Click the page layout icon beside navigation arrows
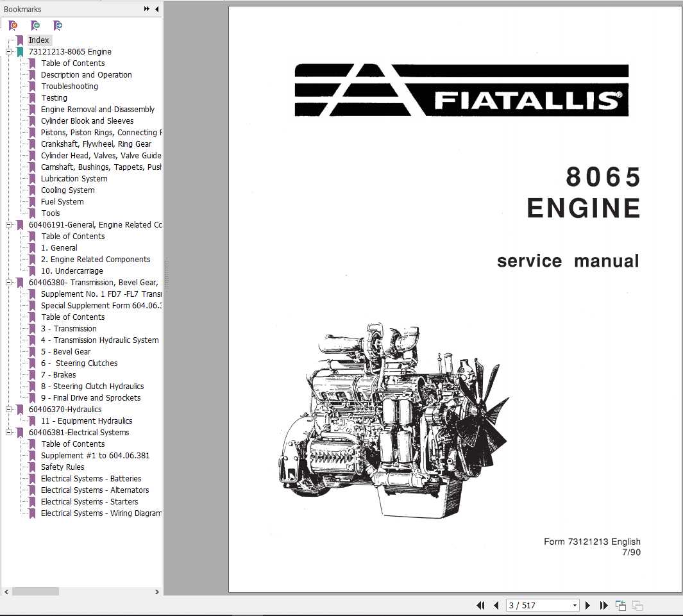683x616 pixels. pos(621,605)
